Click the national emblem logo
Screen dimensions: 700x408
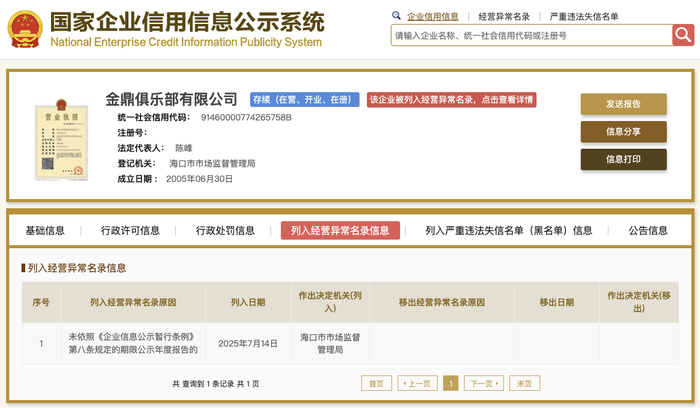(25, 29)
